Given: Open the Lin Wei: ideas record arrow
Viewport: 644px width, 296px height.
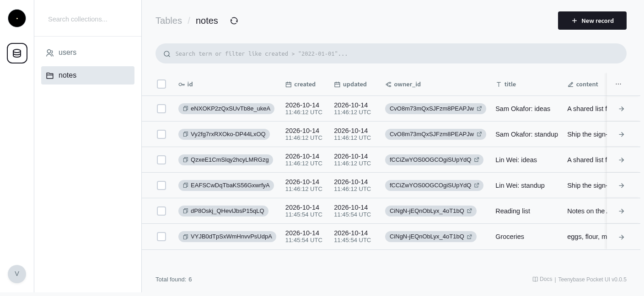Looking at the screenshot, I should 622,160.
